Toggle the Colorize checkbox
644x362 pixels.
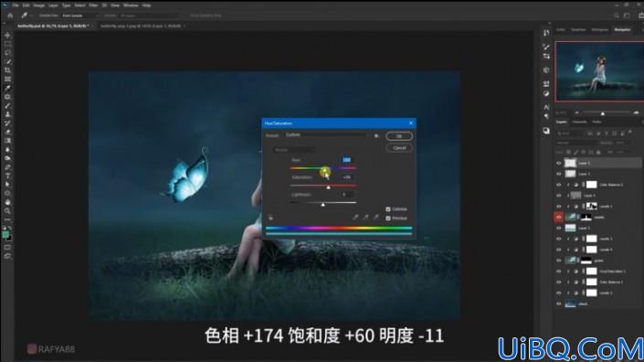388,209
